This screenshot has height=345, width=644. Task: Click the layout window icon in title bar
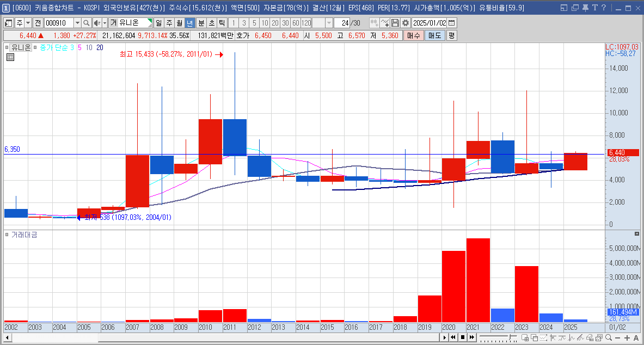click(564, 8)
